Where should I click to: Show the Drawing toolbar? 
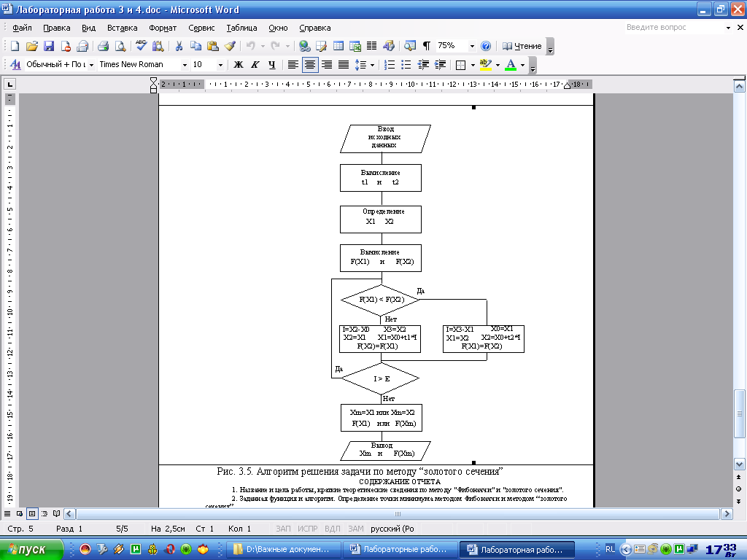coord(389,46)
